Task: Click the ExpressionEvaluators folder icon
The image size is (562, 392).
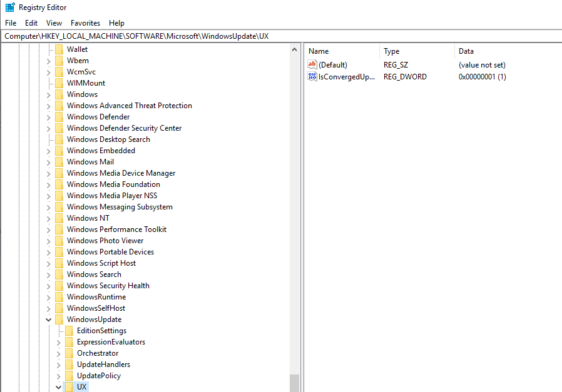Action: (69, 342)
